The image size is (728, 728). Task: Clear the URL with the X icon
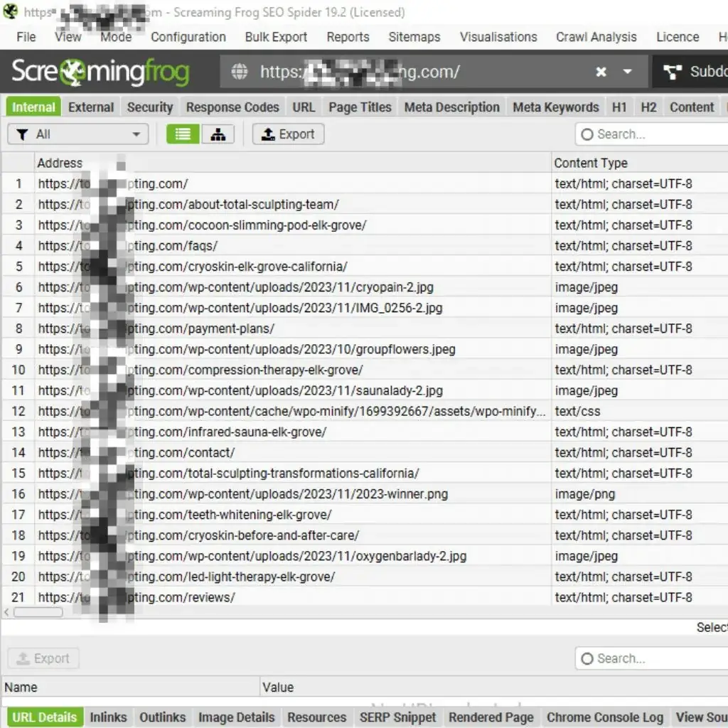coord(601,72)
